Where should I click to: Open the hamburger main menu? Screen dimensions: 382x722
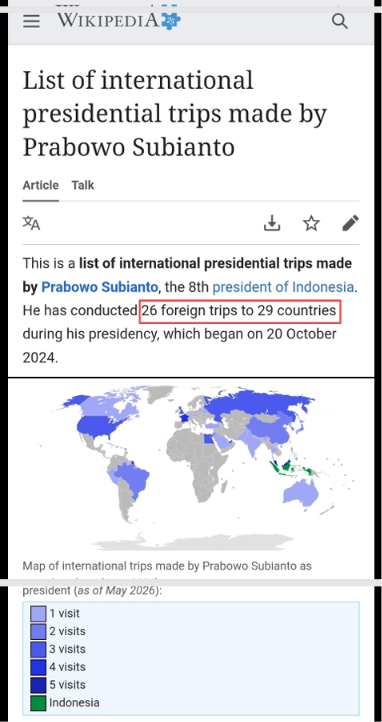[x=31, y=21]
